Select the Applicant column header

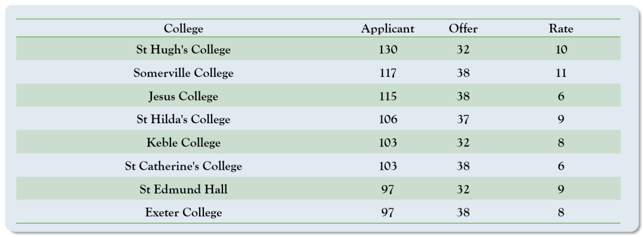pos(388,29)
